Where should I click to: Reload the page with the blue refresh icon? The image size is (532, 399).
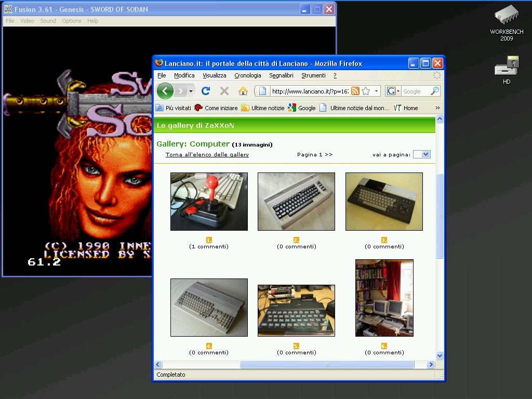(206, 91)
